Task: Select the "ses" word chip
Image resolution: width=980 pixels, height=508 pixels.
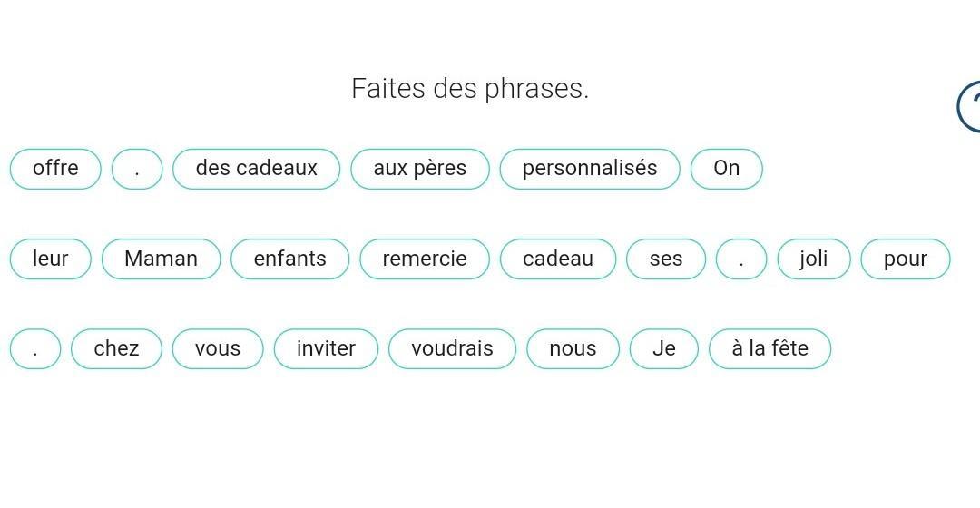Action: 665,259
